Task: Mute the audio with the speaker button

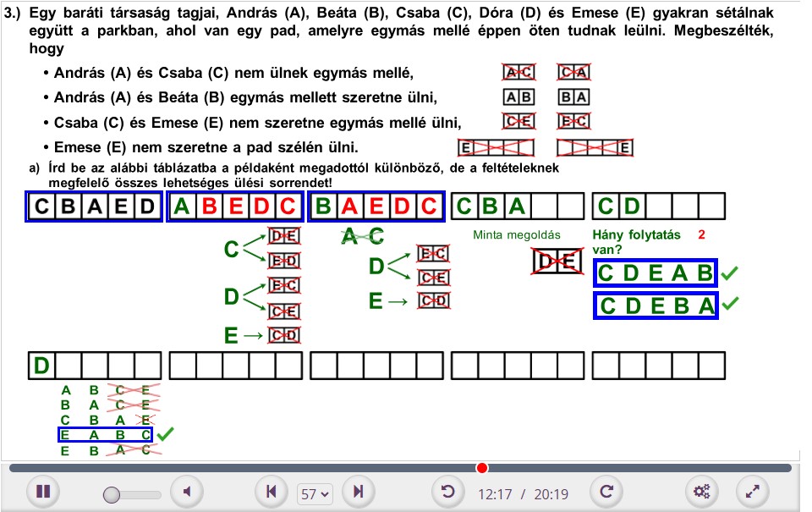Action: tap(188, 491)
